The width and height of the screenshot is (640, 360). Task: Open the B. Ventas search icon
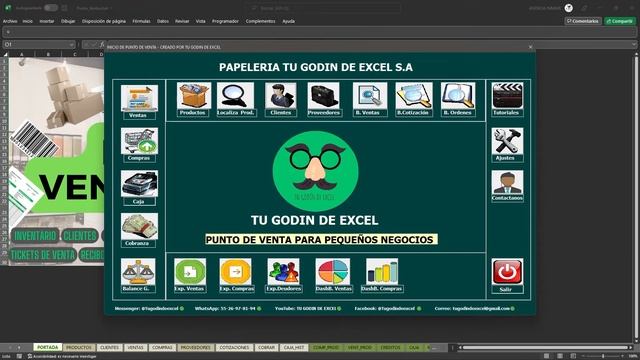point(370,96)
